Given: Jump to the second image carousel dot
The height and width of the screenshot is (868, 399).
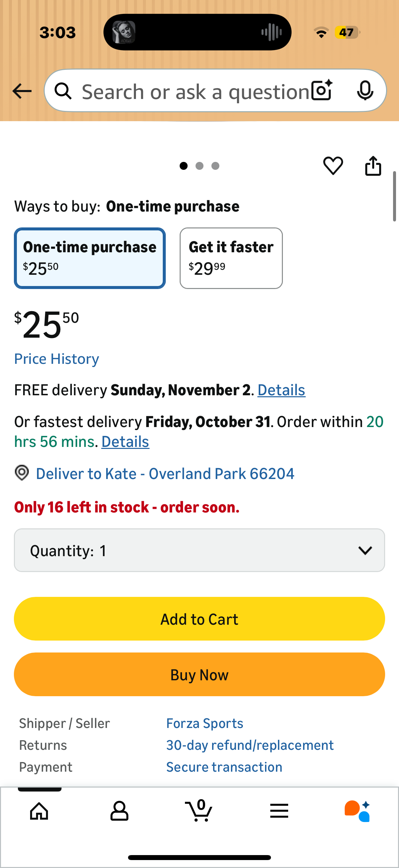Looking at the screenshot, I should point(199,166).
